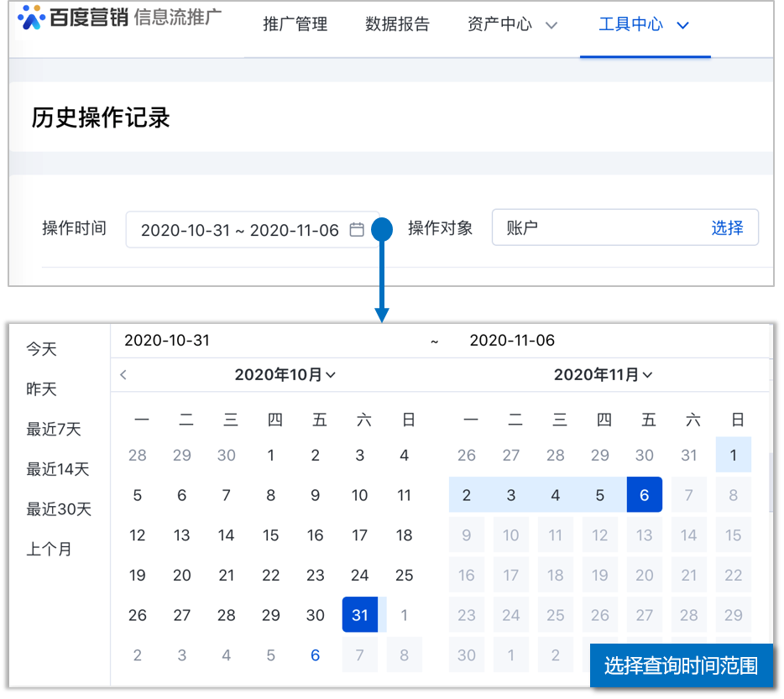Expand the 工具中心 dropdown menu
Screen dimensions: 784x699
tap(682, 25)
